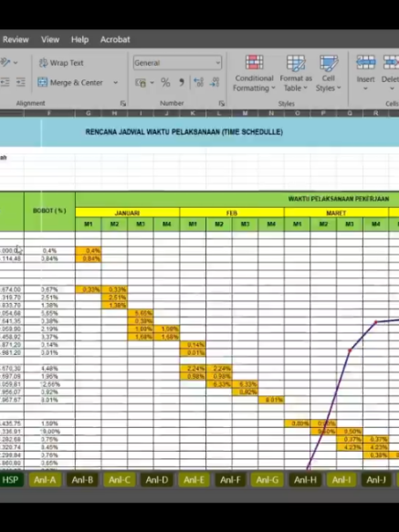The height and width of the screenshot is (532, 399).
Task: Click the Wrap Text button
Action: (x=61, y=63)
